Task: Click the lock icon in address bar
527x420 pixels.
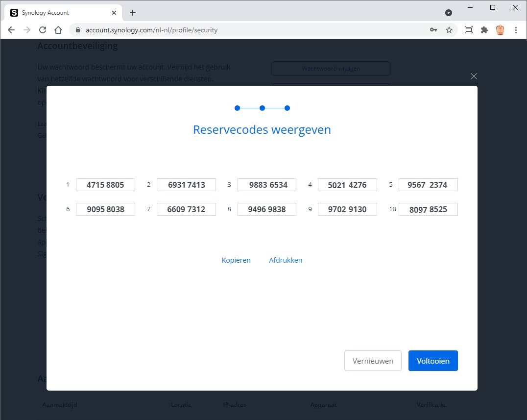Action: tap(78, 30)
